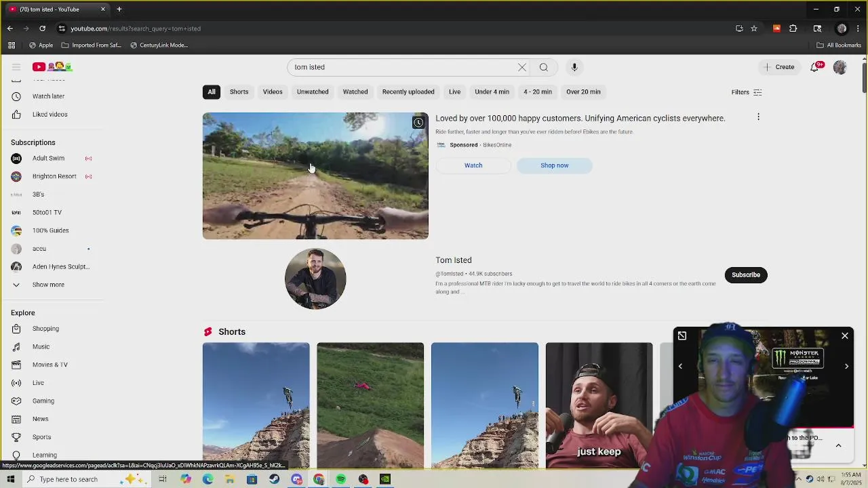Click the Tom Isted channel avatar
868x488 pixels.
(x=315, y=279)
